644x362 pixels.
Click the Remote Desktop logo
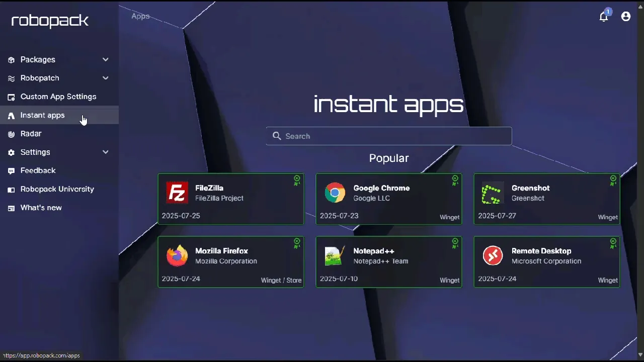[x=493, y=255]
